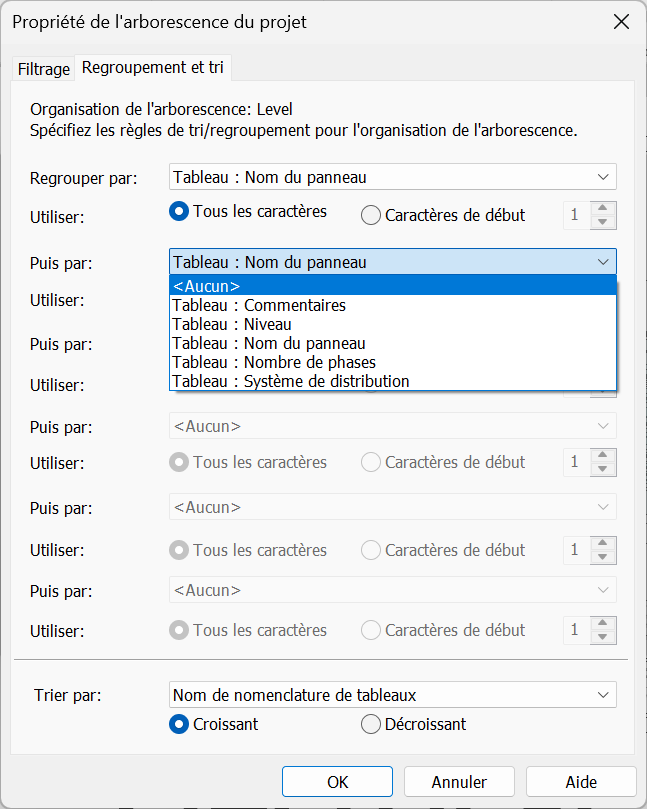The height and width of the screenshot is (809, 647).
Task: Close the Propriété de l'arborescence dialog
Action: coord(621,22)
